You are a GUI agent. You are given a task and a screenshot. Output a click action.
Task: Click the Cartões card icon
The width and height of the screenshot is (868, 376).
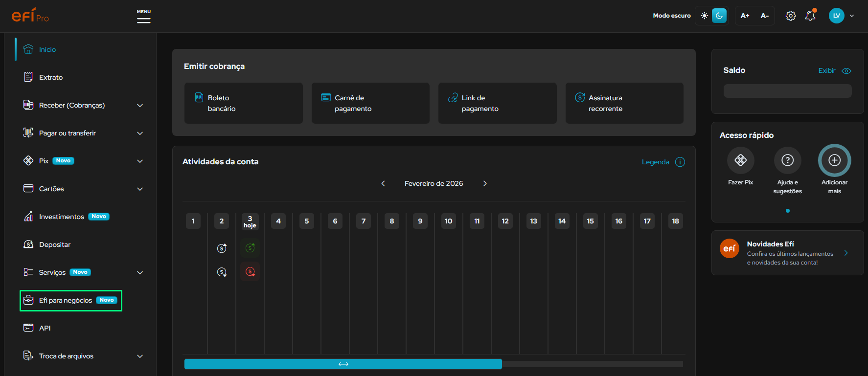tap(28, 189)
